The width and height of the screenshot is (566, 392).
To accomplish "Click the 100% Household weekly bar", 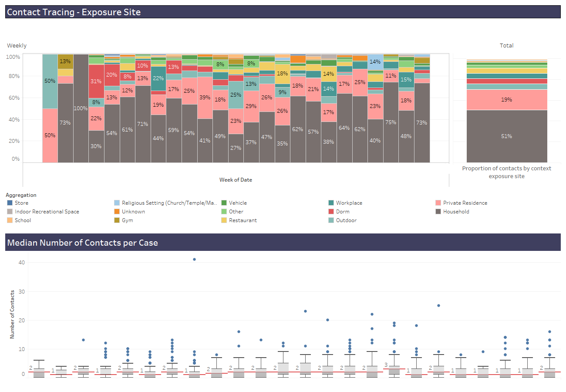I will coord(81,108).
